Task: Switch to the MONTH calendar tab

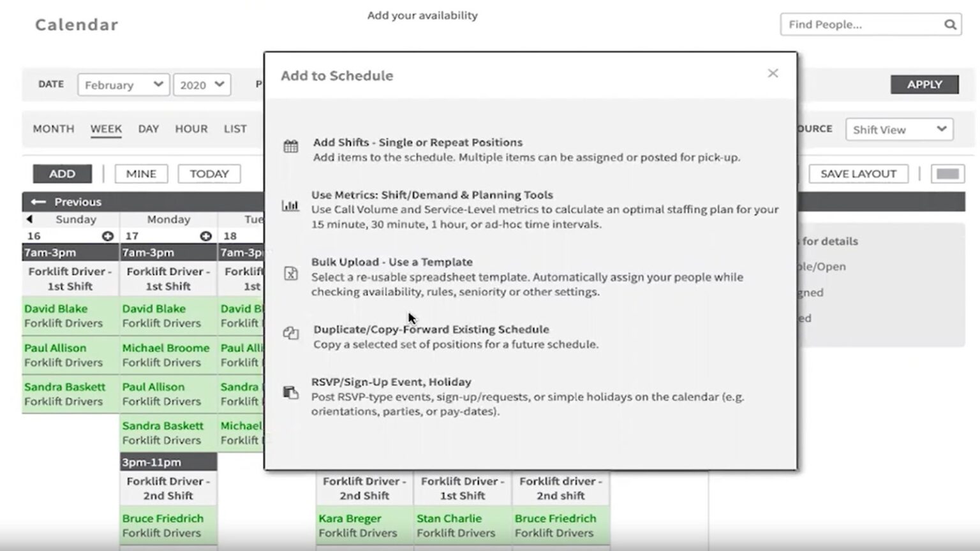Action: tap(53, 129)
